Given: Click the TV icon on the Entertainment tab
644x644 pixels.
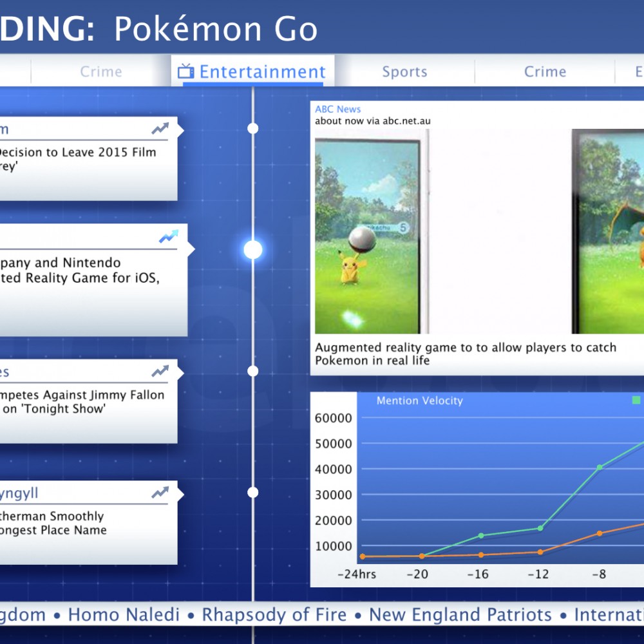Looking at the screenshot, I should click(x=185, y=71).
